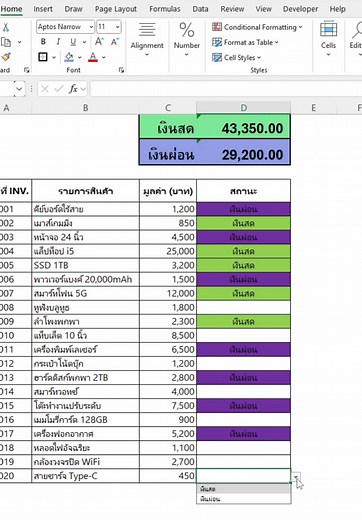Viewport: 362px width, 520px height.
Task: Open font size 11 dropdown
Action: 117,27
